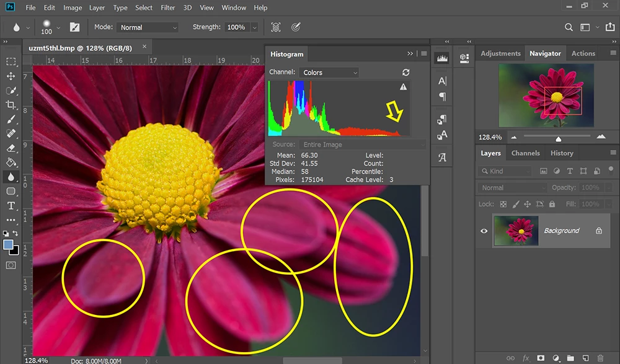Open the layer filter Kind dropdown

click(x=505, y=171)
